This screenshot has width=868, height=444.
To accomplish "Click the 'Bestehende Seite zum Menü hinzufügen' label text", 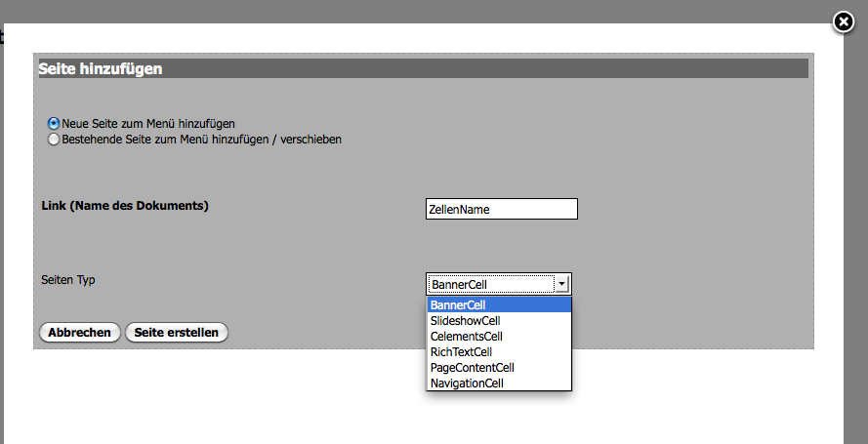I will pos(201,140).
